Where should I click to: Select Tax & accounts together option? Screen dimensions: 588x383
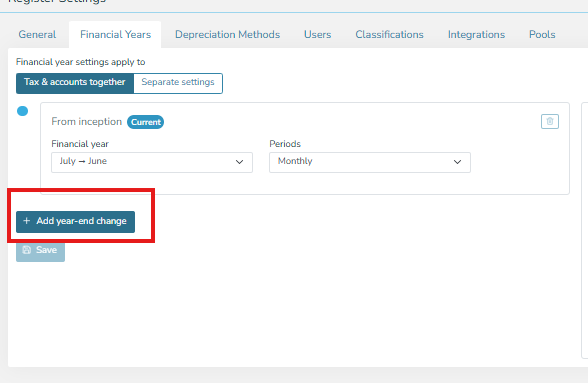[75, 83]
